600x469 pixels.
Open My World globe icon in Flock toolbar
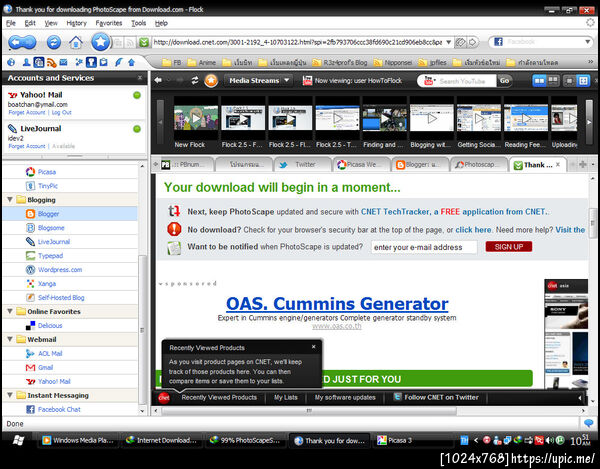point(11,62)
